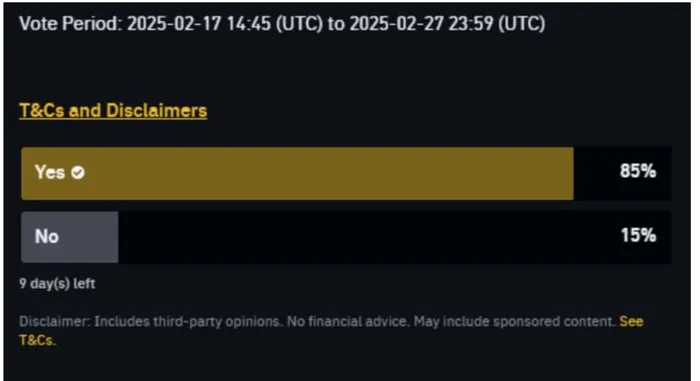Image resolution: width=700 pixels, height=381 pixels.
Task: Click the gray No progress bar fill
Action: coord(70,237)
